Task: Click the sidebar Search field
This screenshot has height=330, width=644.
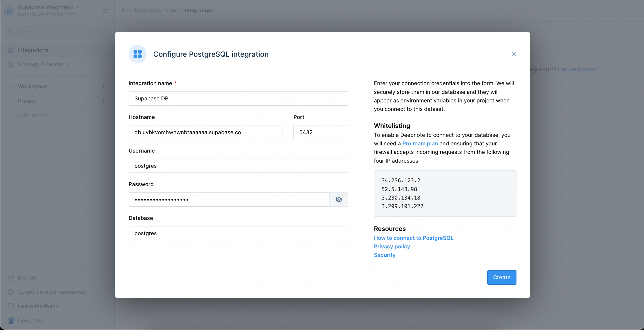Action: tap(57, 33)
